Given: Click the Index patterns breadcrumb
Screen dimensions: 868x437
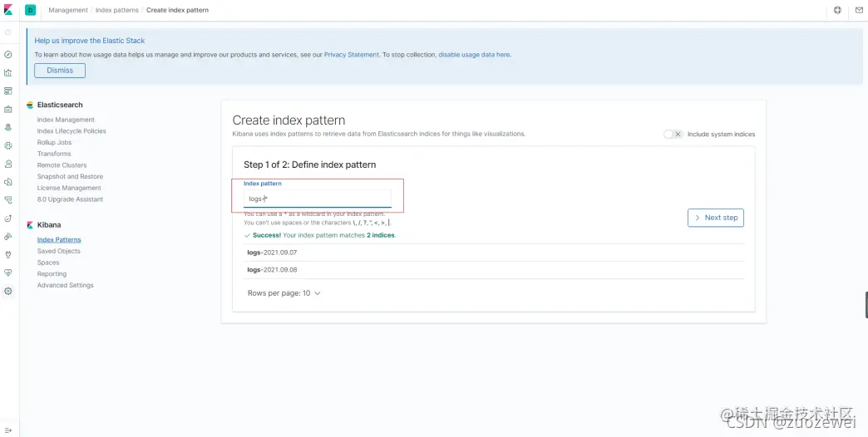Looking at the screenshot, I should click(x=116, y=10).
